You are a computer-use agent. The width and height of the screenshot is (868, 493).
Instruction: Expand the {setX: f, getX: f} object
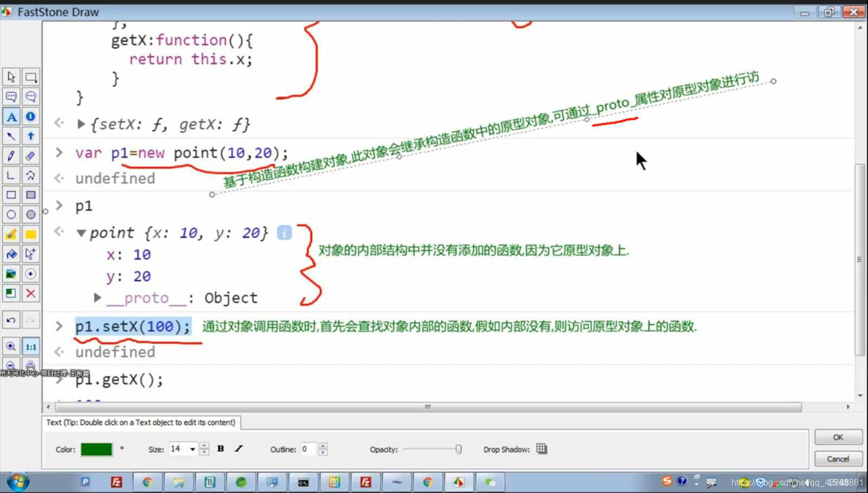[x=81, y=124]
